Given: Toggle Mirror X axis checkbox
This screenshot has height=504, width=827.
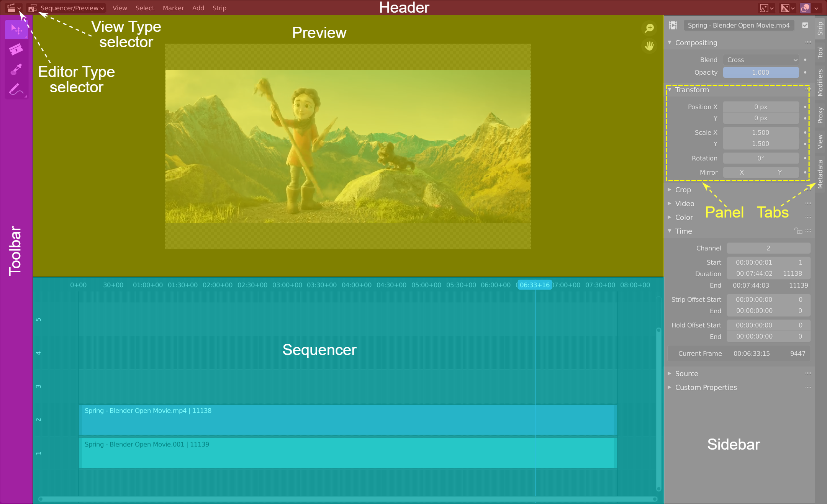Looking at the screenshot, I should coord(742,171).
